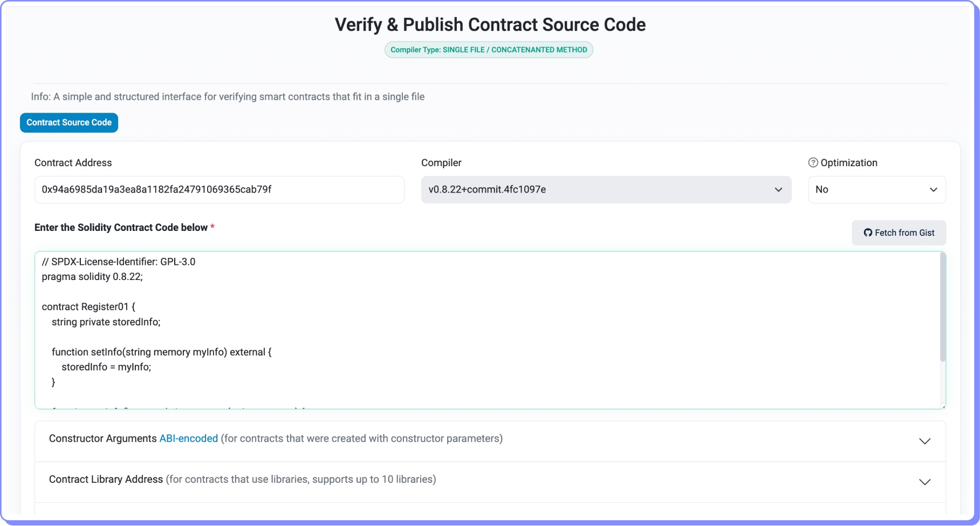Click the Optimization help question mark icon
The image size is (980, 526).
pyautogui.click(x=813, y=162)
